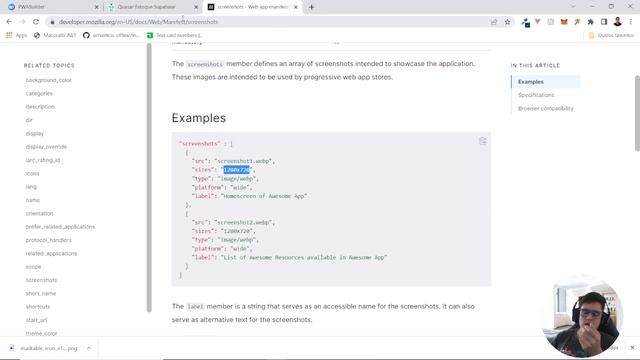
Task: Close the PWABuilder tab
Action: coord(97,7)
